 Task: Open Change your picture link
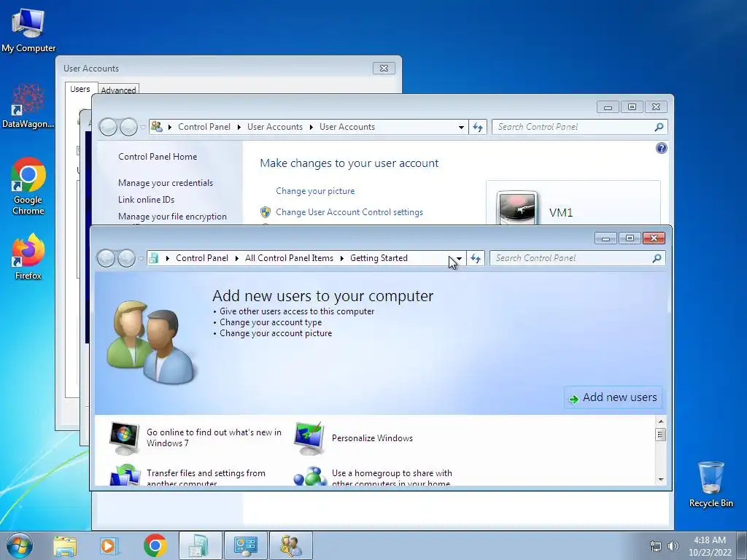pos(315,191)
